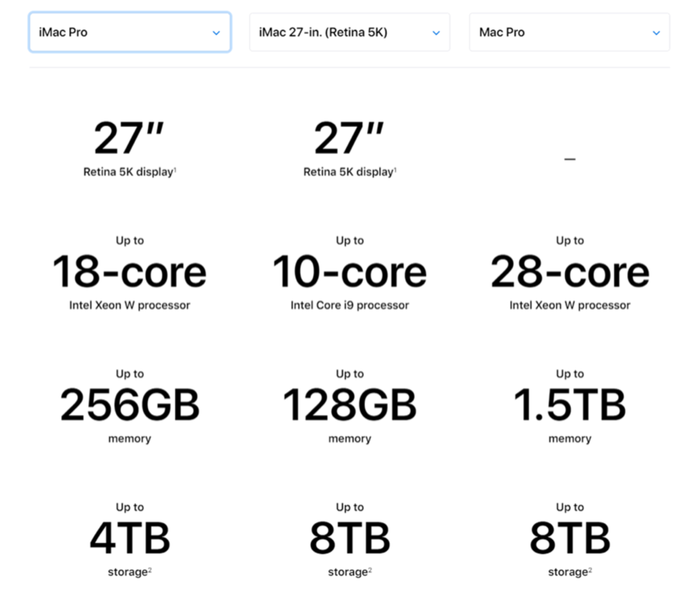700x596 pixels.
Task: Open the Mac Pro model dropdown
Action: pyautogui.click(x=569, y=32)
